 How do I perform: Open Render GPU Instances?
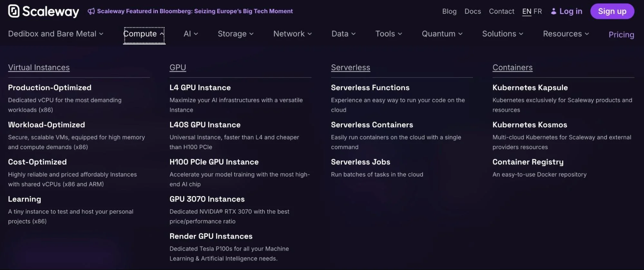point(211,236)
